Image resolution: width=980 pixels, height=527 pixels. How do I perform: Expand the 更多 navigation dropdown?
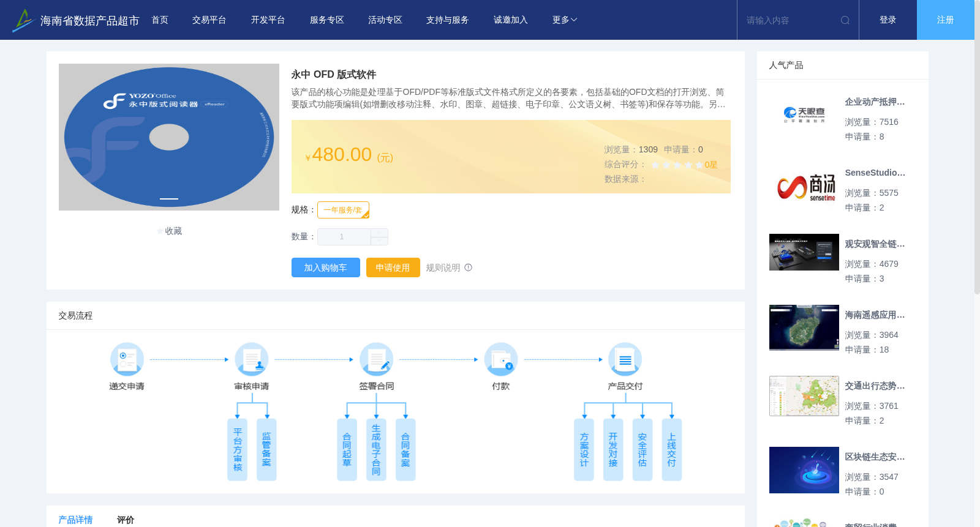pos(565,20)
